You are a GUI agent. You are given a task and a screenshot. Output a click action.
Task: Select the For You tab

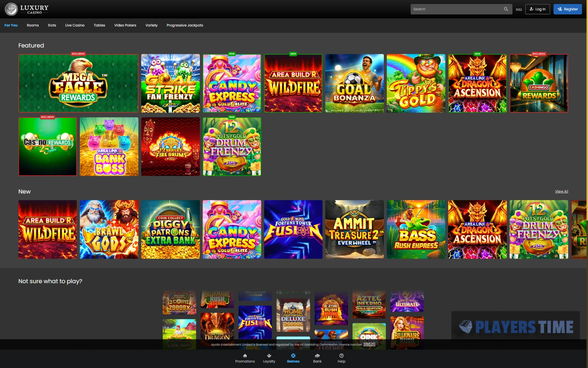point(11,25)
